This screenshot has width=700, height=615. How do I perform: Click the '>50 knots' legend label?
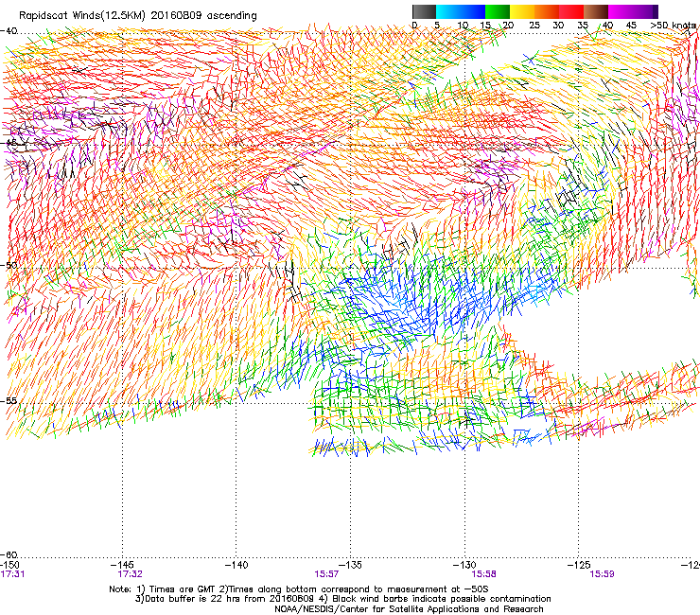(673, 26)
